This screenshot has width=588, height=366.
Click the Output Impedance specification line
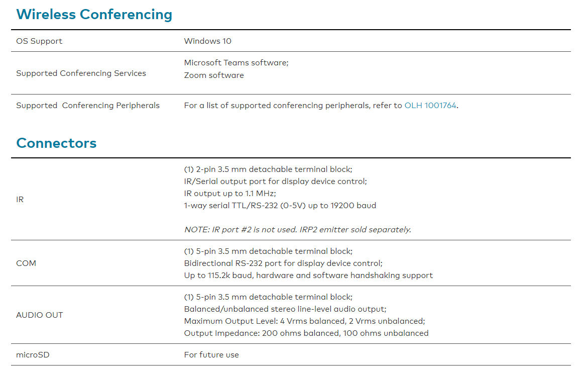click(306, 333)
